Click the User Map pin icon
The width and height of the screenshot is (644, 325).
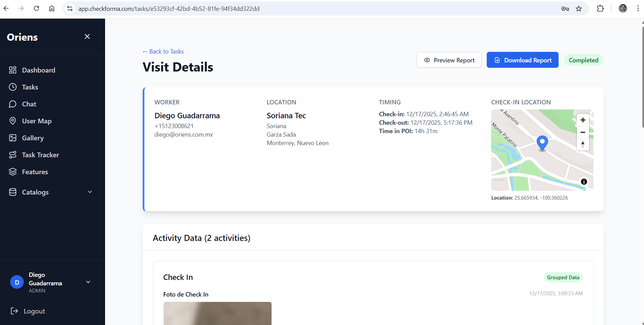tap(13, 121)
